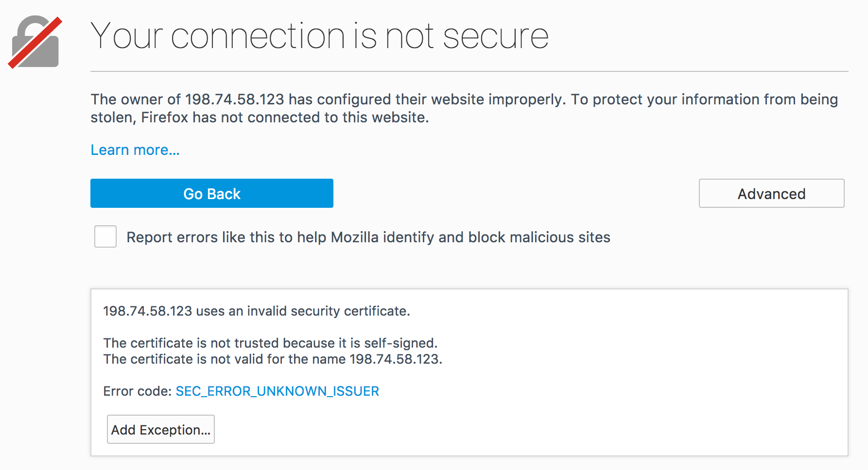The height and width of the screenshot is (470, 868).
Task: Collapse the certificate error details box
Action: pos(771,193)
